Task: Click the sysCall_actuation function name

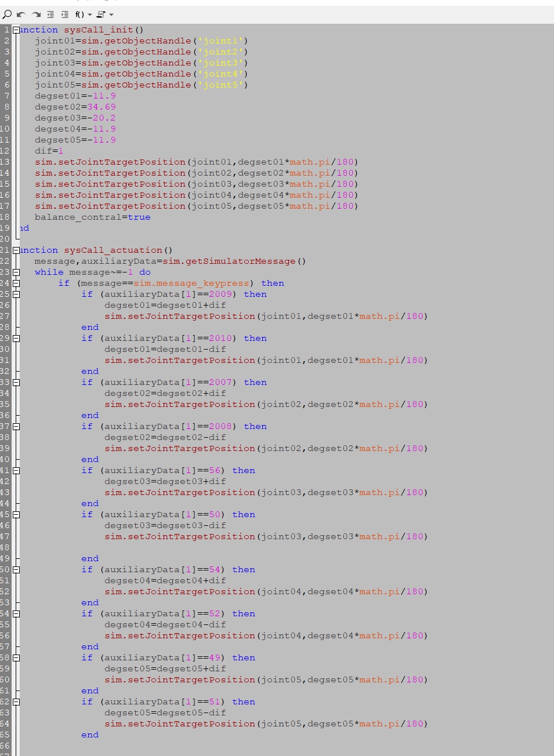Action: (x=113, y=250)
